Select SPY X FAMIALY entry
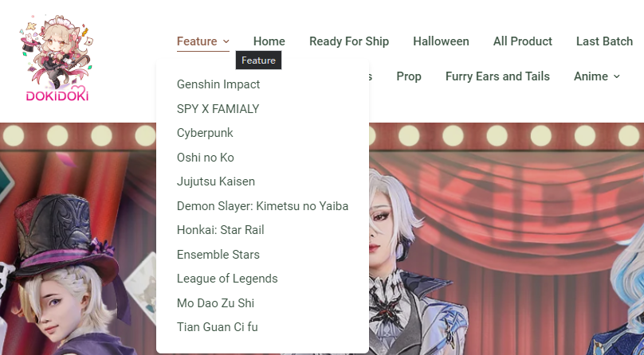 218,109
